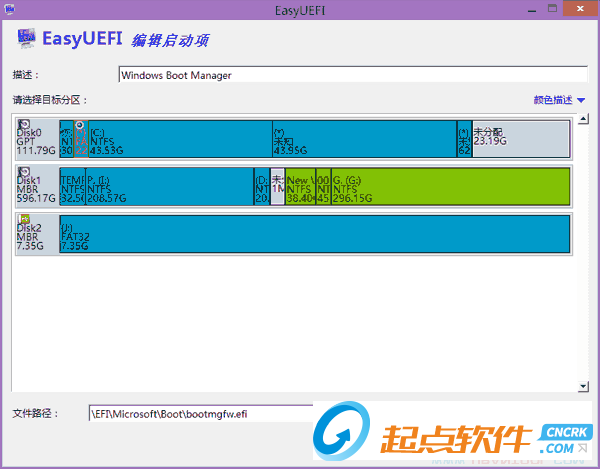The height and width of the screenshot is (469, 600).
Task: Click the Disk2 removable drive icon
Action: 24,219
